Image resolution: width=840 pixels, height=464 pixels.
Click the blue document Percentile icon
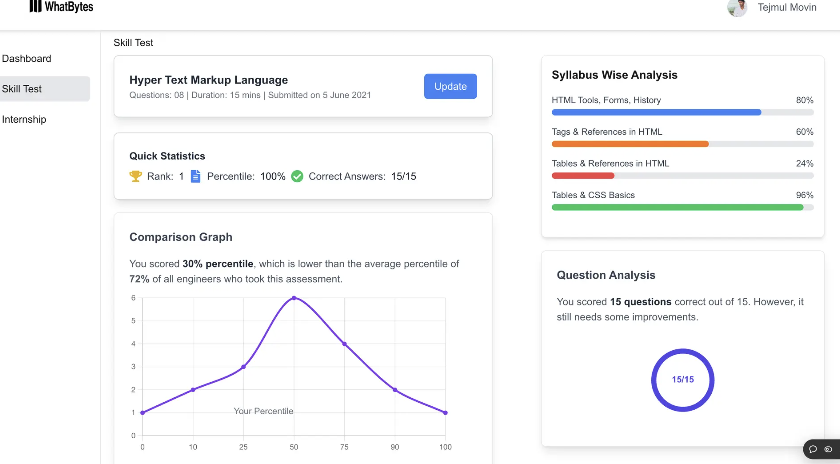coord(196,176)
